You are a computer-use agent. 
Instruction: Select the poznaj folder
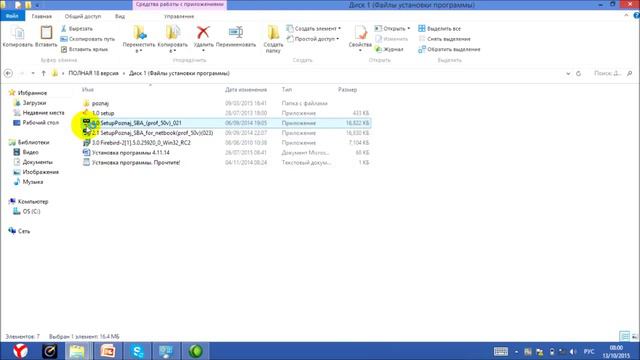pyautogui.click(x=100, y=103)
